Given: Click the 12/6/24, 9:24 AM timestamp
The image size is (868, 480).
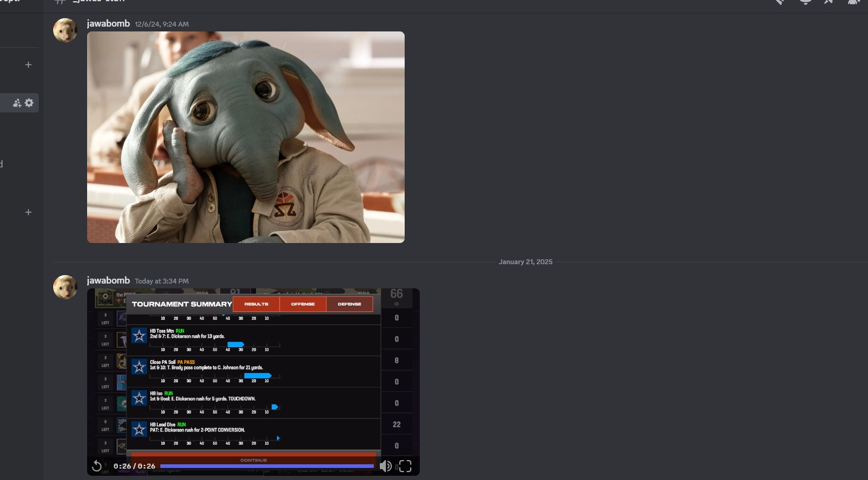Looking at the screenshot, I should [x=162, y=24].
